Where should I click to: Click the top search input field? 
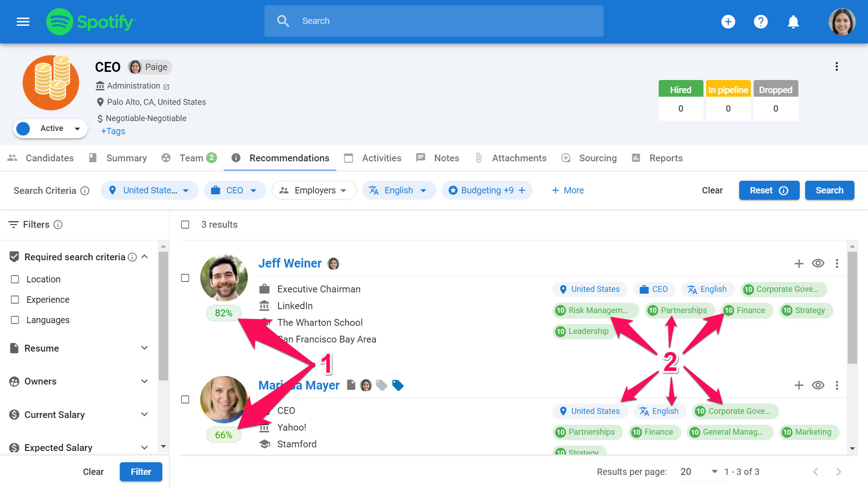tap(434, 21)
